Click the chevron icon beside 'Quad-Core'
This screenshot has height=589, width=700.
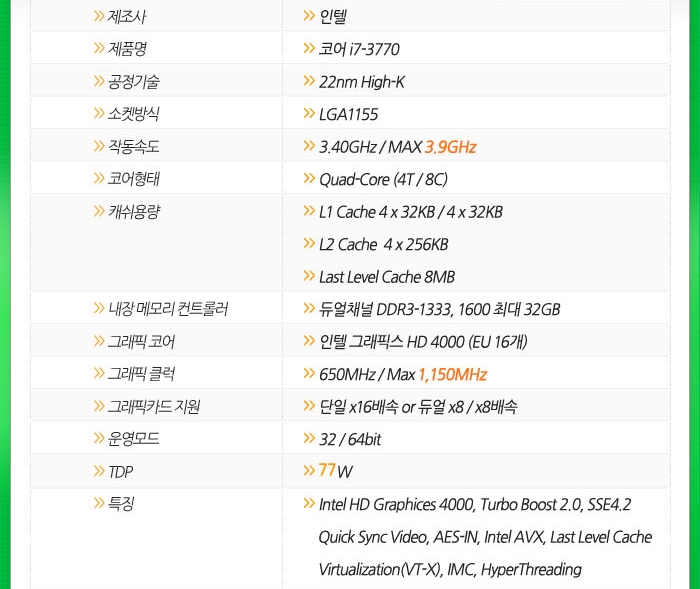[309, 178]
